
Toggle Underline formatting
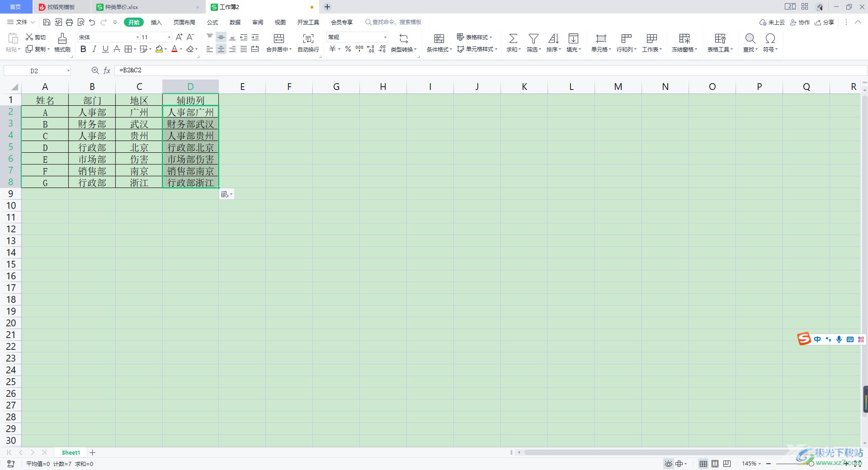(x=105, y=49)
